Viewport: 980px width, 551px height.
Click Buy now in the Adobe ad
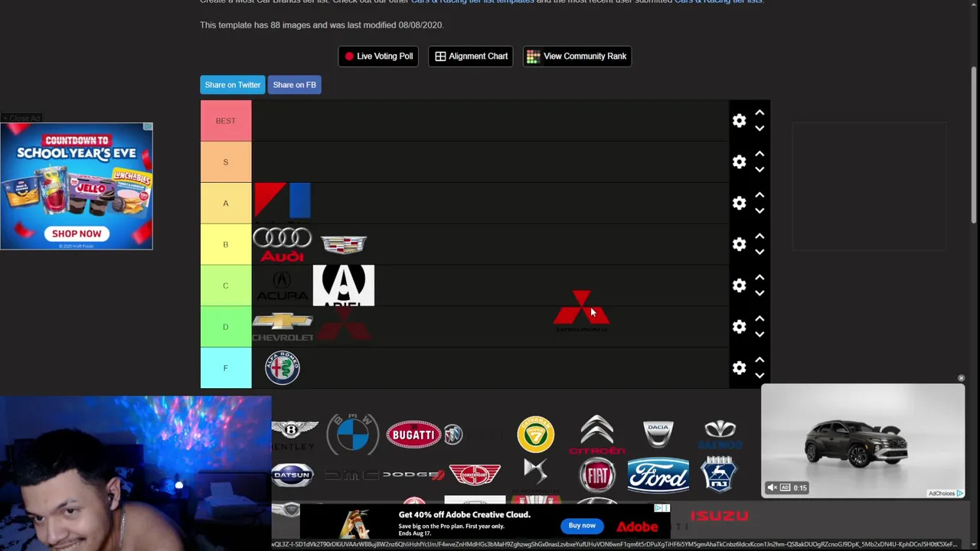582,526
